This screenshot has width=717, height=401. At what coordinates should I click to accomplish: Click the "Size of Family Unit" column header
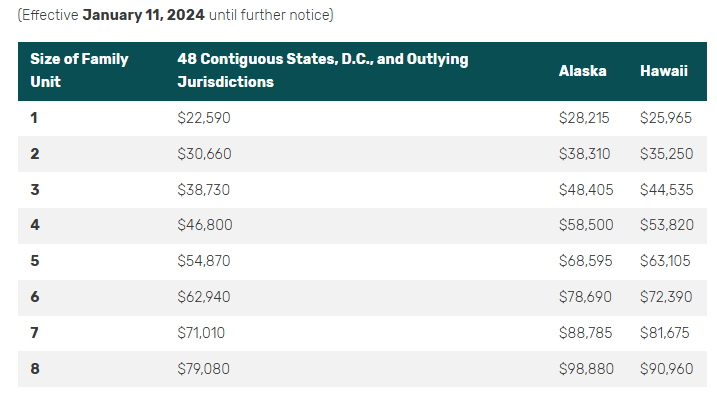[x=80, y=71]
